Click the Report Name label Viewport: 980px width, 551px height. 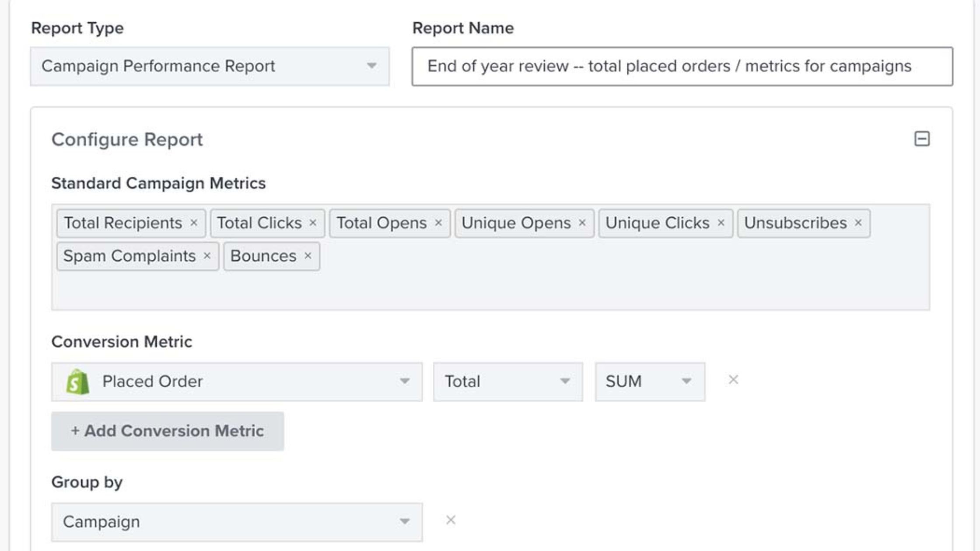463,28
